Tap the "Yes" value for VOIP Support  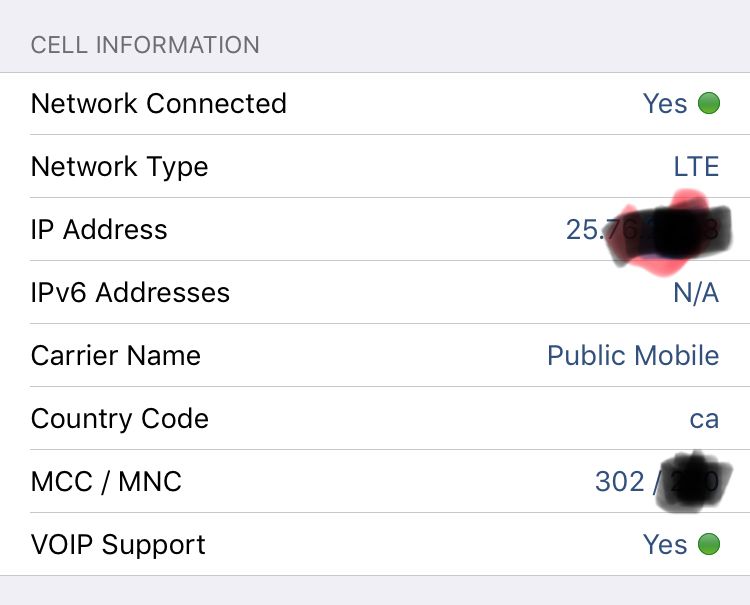tap(665, 545)
